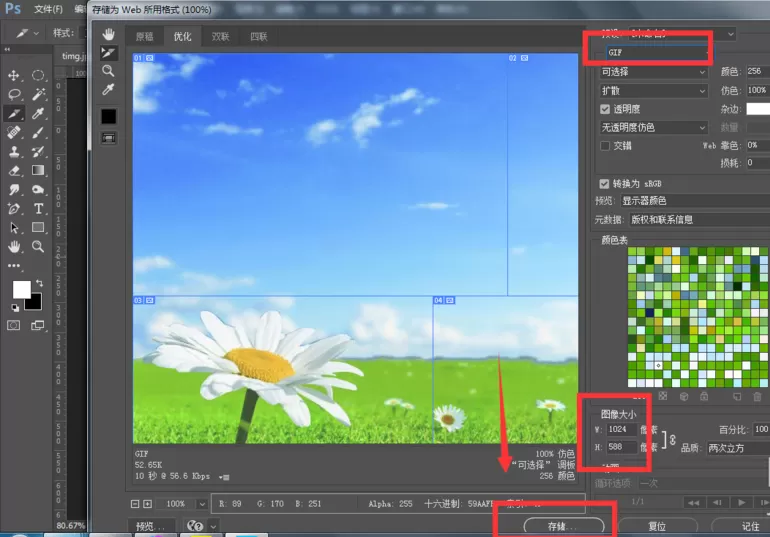Select the Hand tool in Save for Web dialog
Screen dimensions: 770x537
(x=109, y=34)
